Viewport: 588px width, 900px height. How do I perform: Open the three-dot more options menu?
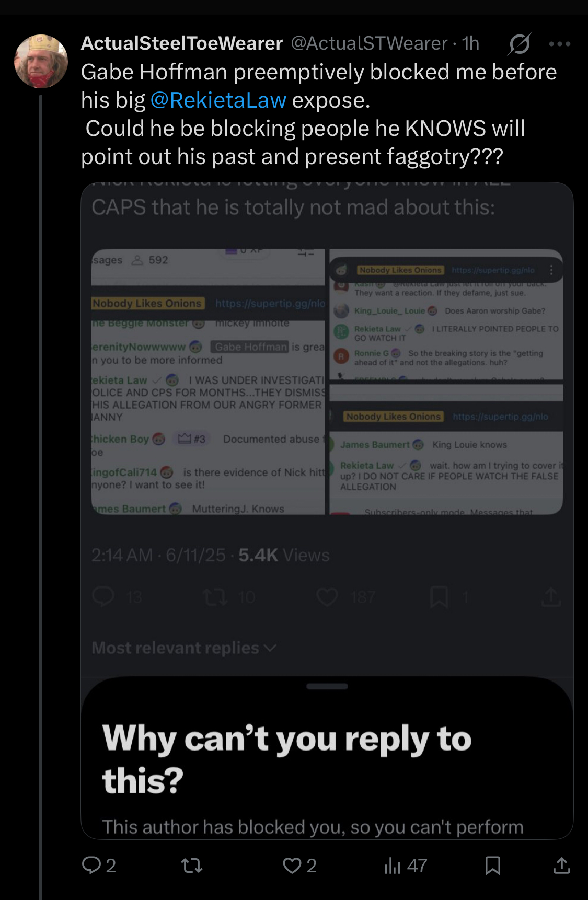pos(559,44)
